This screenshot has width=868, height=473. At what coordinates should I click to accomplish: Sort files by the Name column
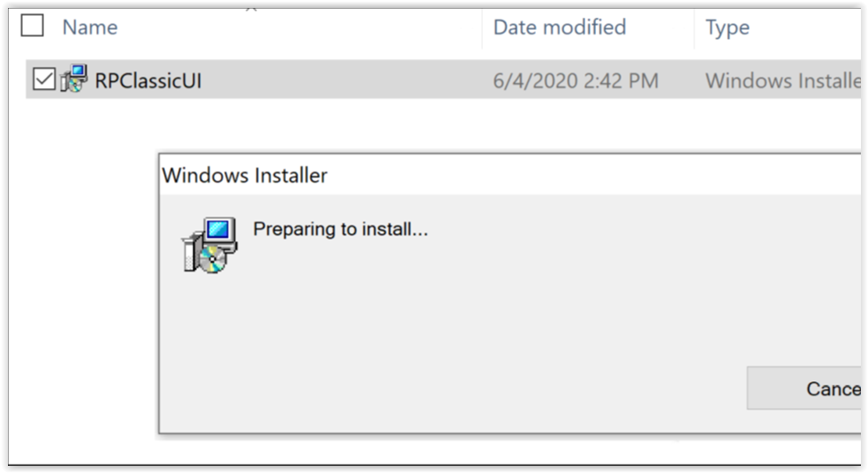90,27
